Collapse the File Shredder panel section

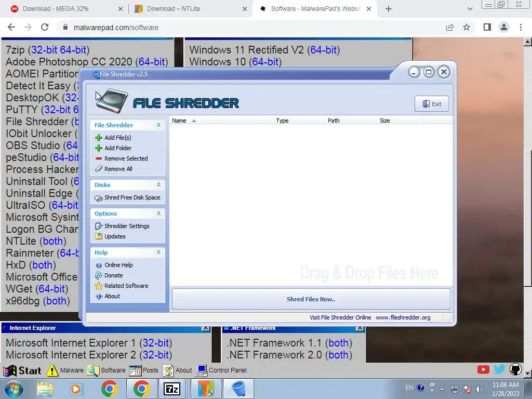click(x=158, y=125)
